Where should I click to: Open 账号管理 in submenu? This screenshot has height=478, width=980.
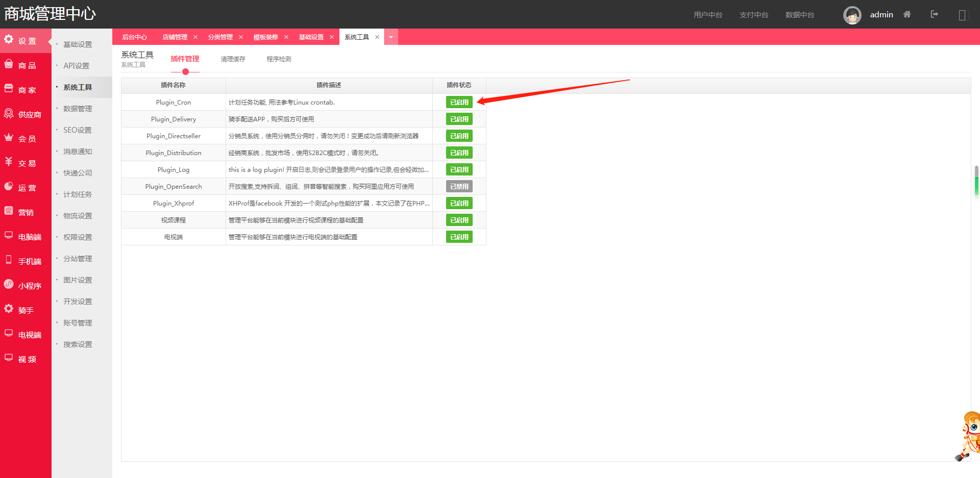[78, 323]
